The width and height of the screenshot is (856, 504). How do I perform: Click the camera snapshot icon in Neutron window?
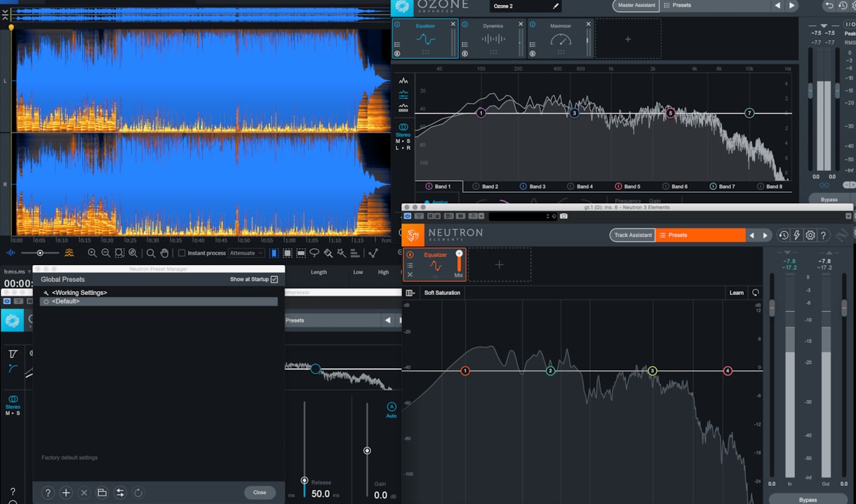[x=563, y=217]
